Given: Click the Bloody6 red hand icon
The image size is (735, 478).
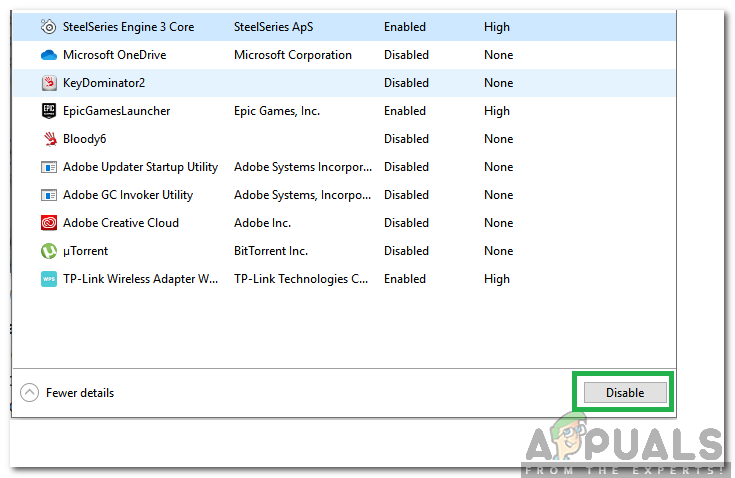Looking at the screenshot, I should coord(49,139).
